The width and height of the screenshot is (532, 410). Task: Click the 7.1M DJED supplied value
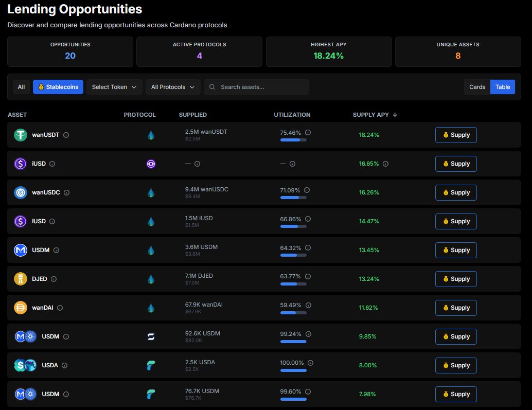coord(199,276)
